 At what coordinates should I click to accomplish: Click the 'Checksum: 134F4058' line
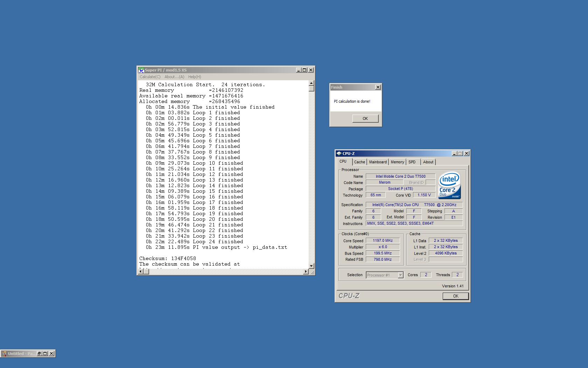[x=168, y=258]
